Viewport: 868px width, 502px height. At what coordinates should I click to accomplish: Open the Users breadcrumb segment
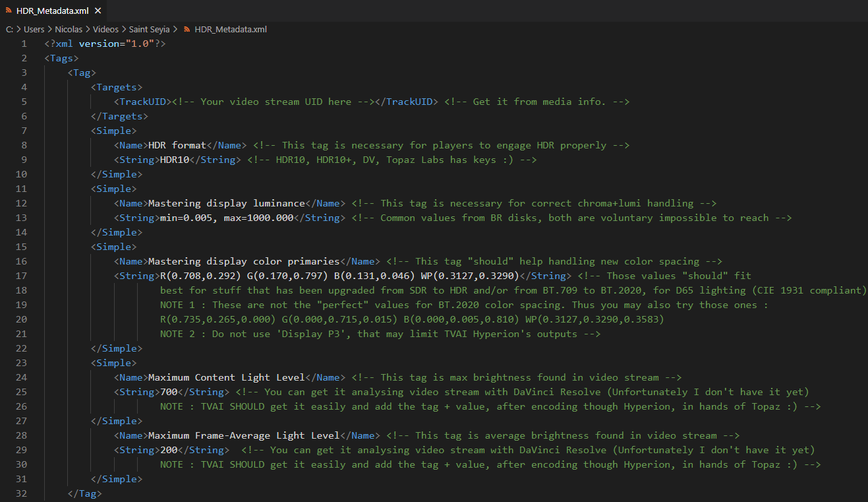click(x=34, y=30)
